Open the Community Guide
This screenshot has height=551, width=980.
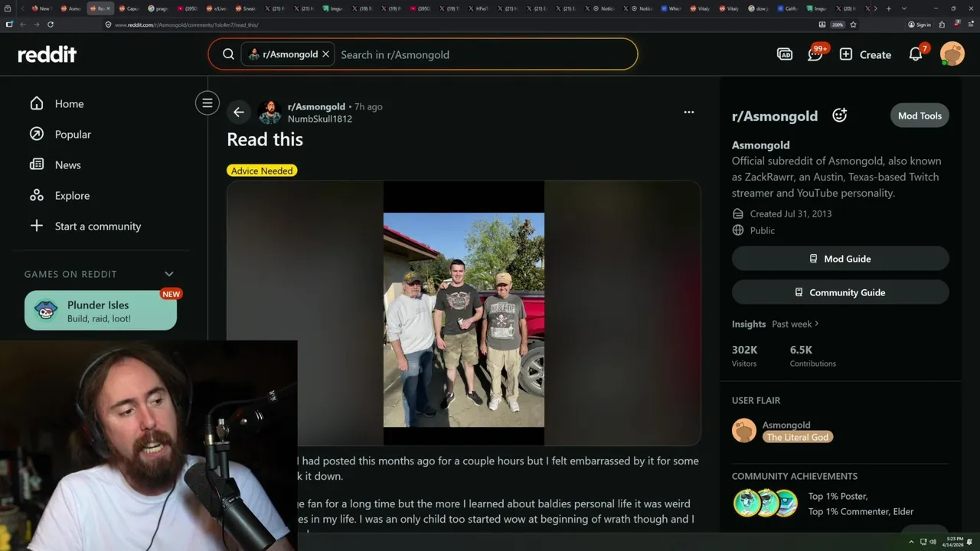click(x=841, y=292)
